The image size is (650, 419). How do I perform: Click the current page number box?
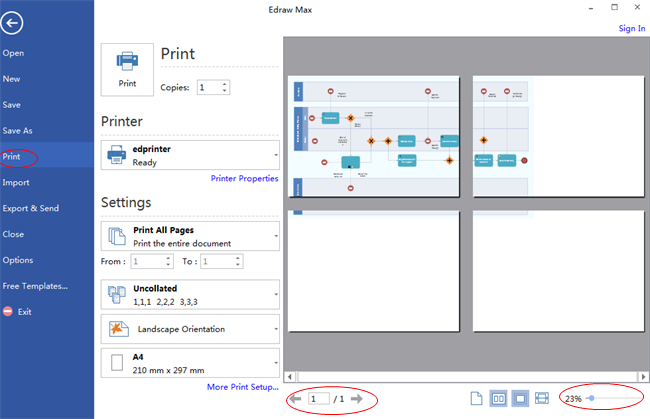pyautogui.click(x=318, y=399)
